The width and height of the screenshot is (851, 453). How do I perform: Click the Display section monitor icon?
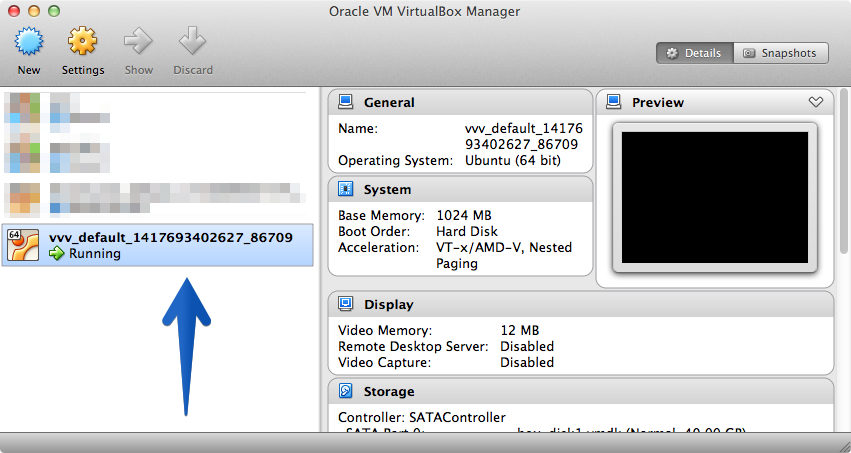346,304
